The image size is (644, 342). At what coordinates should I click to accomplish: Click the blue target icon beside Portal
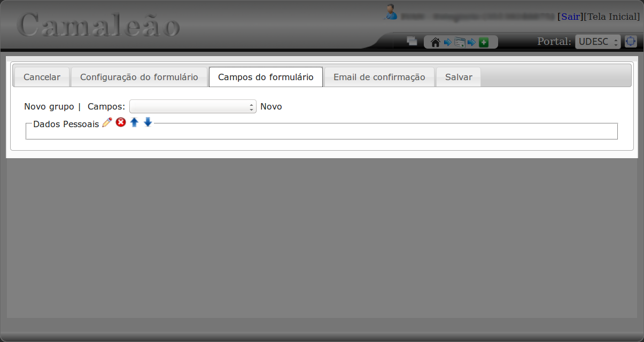click(x=631, y=41)
